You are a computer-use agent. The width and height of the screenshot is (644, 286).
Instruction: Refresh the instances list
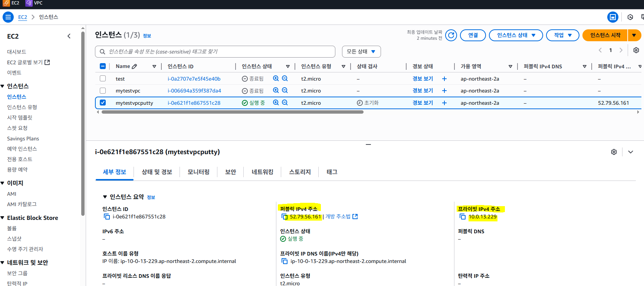(x=451, y=35)
